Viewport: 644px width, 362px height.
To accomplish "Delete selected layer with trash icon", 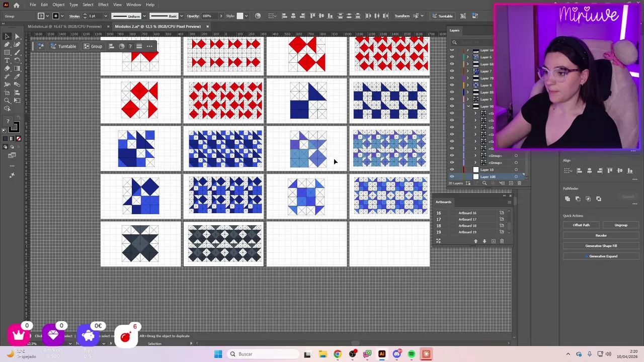I will [519, 183].
